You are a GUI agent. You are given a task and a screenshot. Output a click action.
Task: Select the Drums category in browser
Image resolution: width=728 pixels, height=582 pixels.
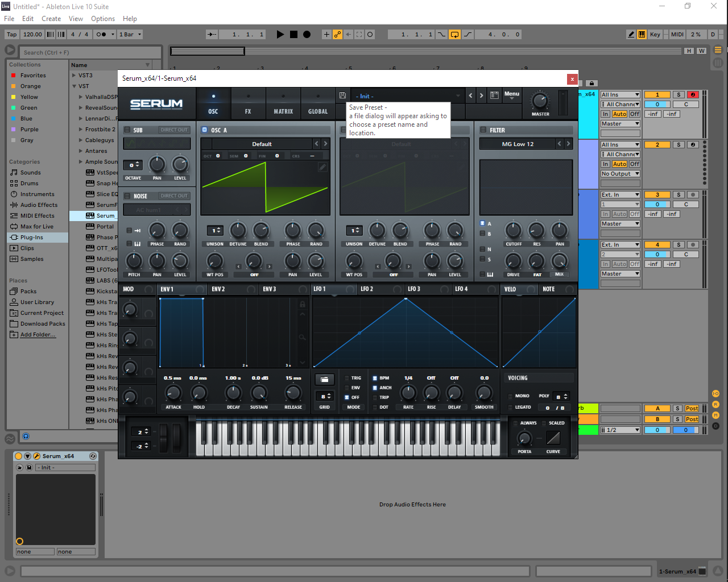tap(30, 183)
